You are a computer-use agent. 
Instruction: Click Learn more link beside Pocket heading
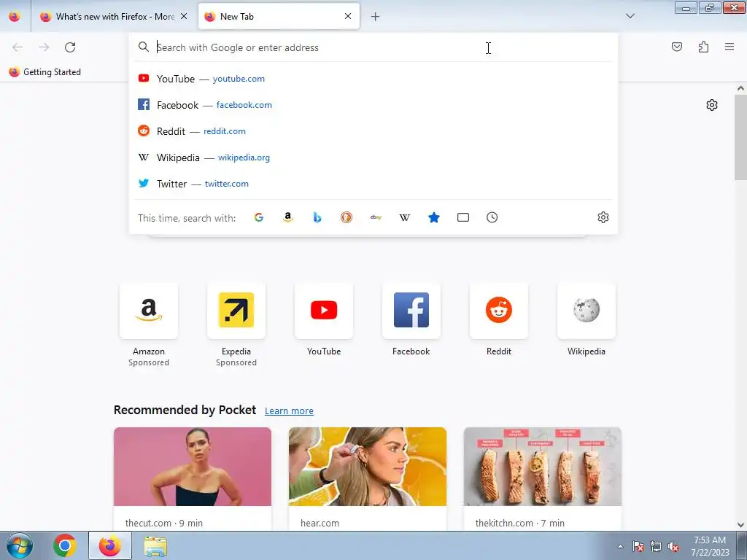289,411
